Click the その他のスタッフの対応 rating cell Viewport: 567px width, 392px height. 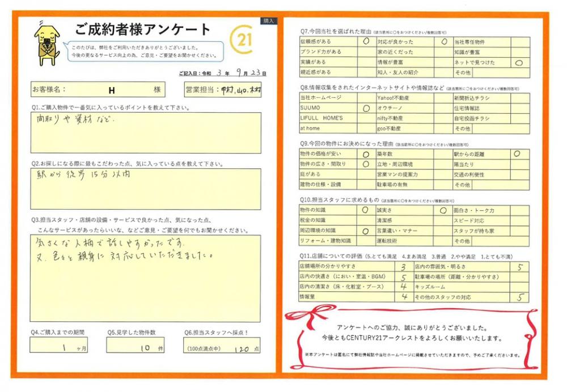click(520, 297)
